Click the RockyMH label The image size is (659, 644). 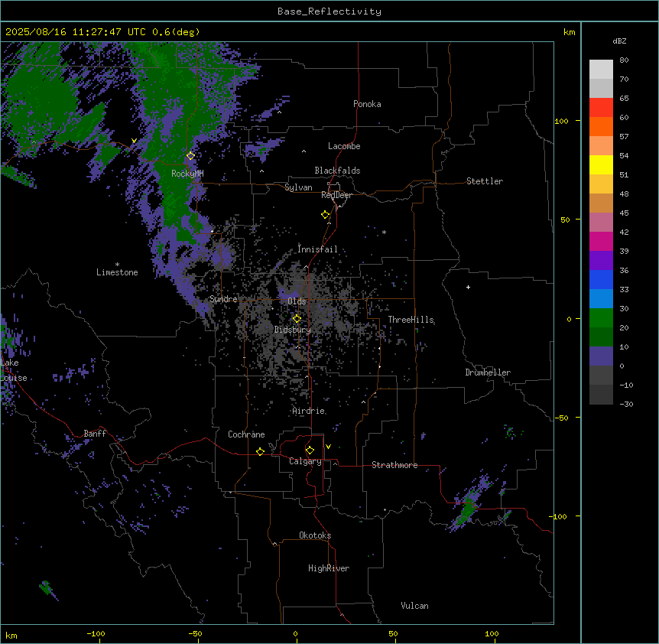187,174
